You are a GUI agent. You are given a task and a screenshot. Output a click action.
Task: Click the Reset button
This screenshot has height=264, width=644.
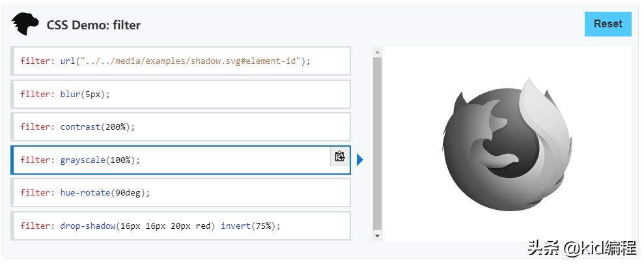[608, 24]
